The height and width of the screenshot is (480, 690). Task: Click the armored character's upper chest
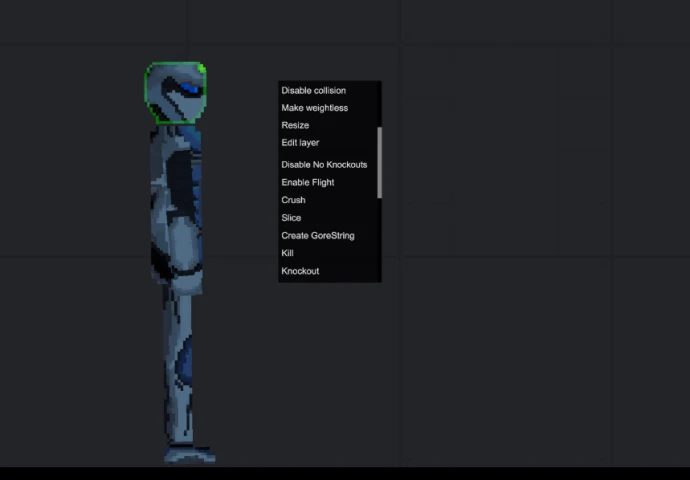click(177, 160)
